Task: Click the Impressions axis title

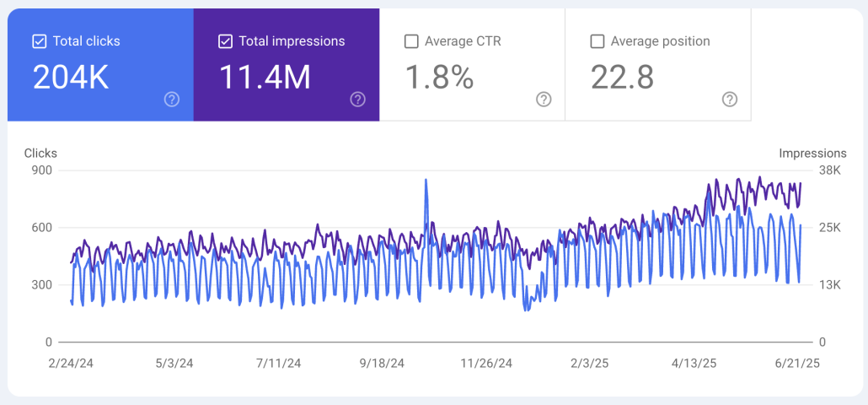Action: click(812, 154)
